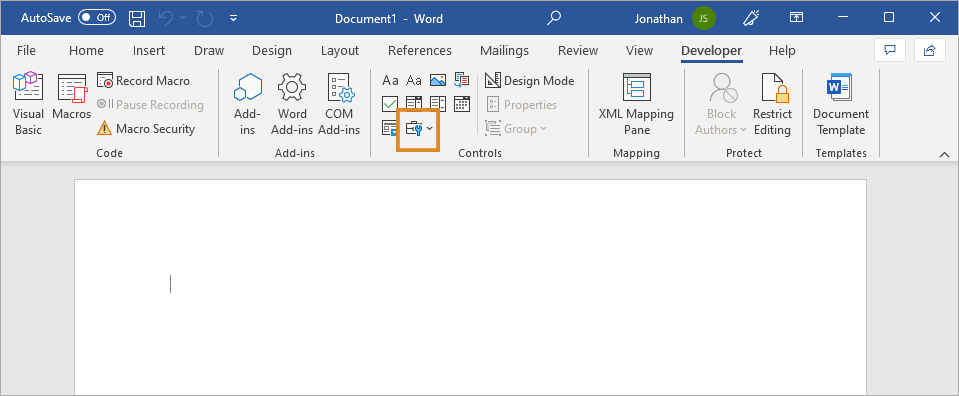Click the search magnifier in title bar
The image size is (959, 396).
pyautogui.click(x=554, y=18)
